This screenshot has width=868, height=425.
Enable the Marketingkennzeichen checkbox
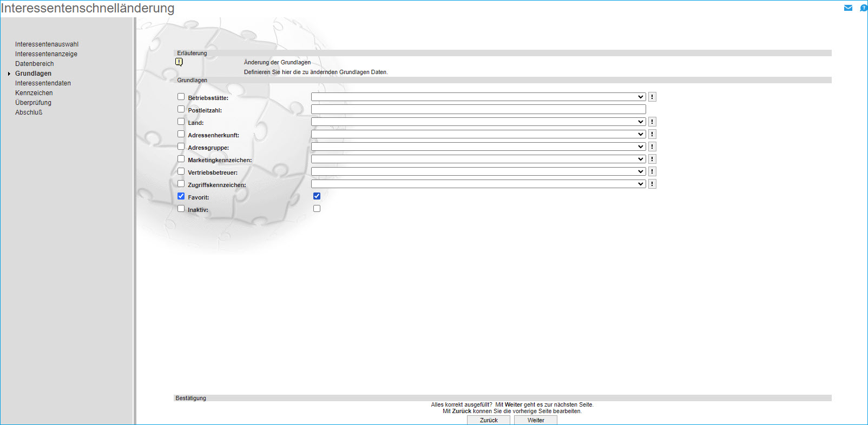click(181, 159)
